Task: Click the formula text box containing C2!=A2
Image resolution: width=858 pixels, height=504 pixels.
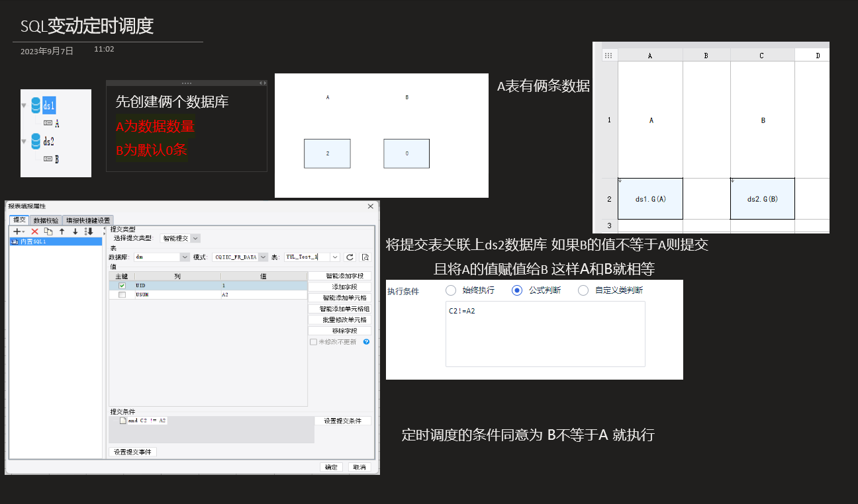Action: point(545,334)
